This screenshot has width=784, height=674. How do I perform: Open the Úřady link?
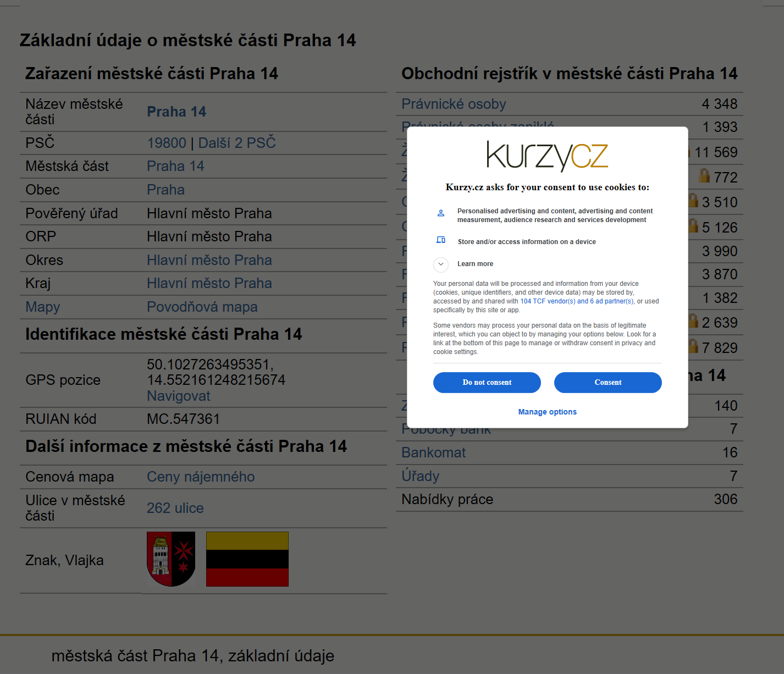point(421,476)
